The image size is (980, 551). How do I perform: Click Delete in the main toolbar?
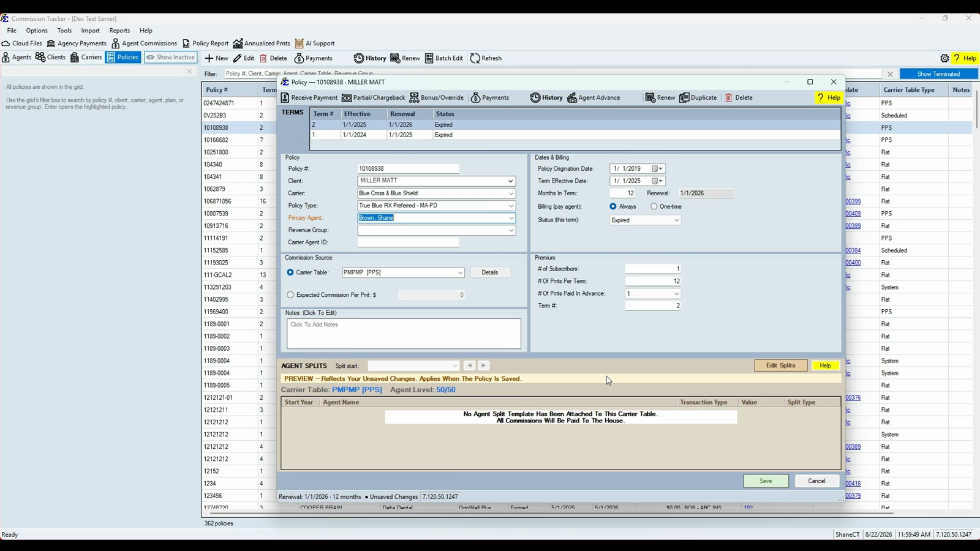click(x=273, y=58)
